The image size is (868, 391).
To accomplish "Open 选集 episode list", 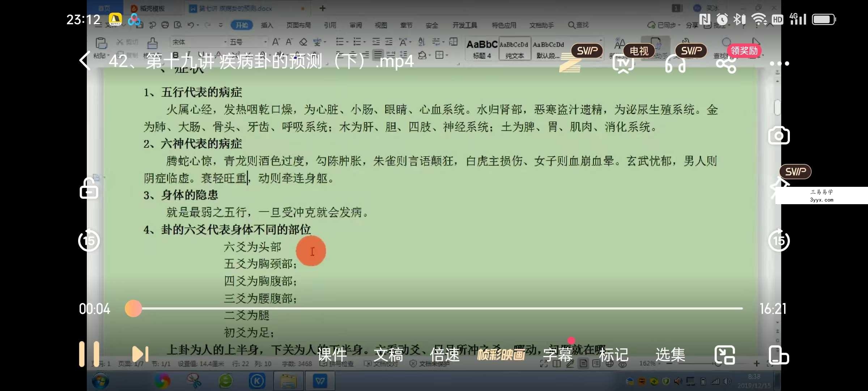I will tap(670, 355).
